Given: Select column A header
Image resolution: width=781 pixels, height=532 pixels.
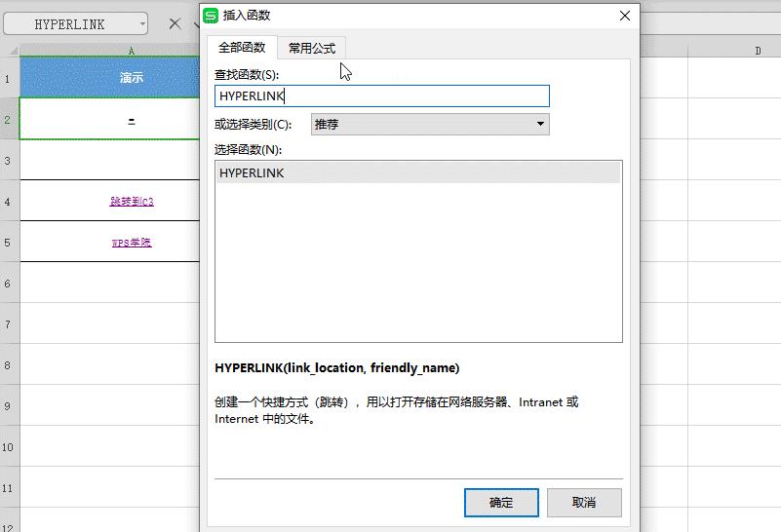Looking at the screenshot, I should click(x=109, y=51).
